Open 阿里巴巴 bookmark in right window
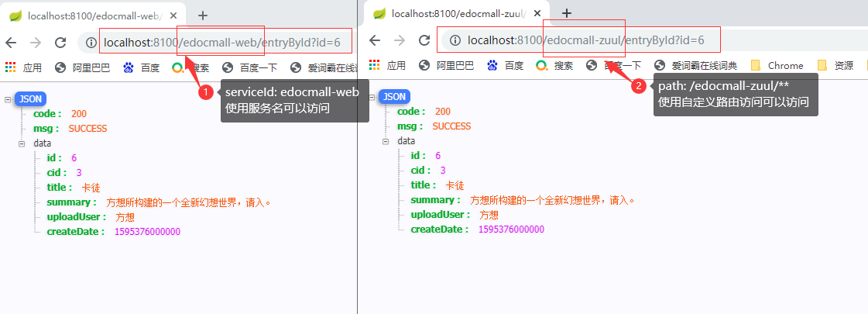Viewport: 868px width, 314px height. 447,65
